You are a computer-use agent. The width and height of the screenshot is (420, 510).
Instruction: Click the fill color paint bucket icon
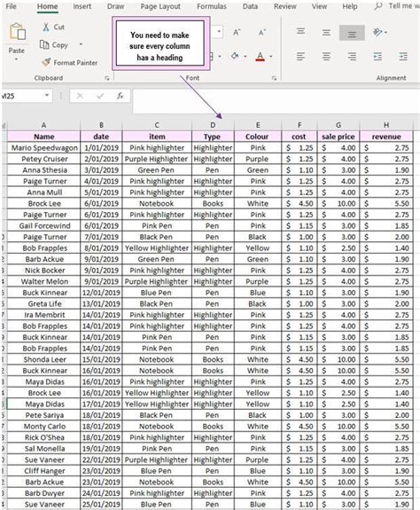click(x=235, y=56)
